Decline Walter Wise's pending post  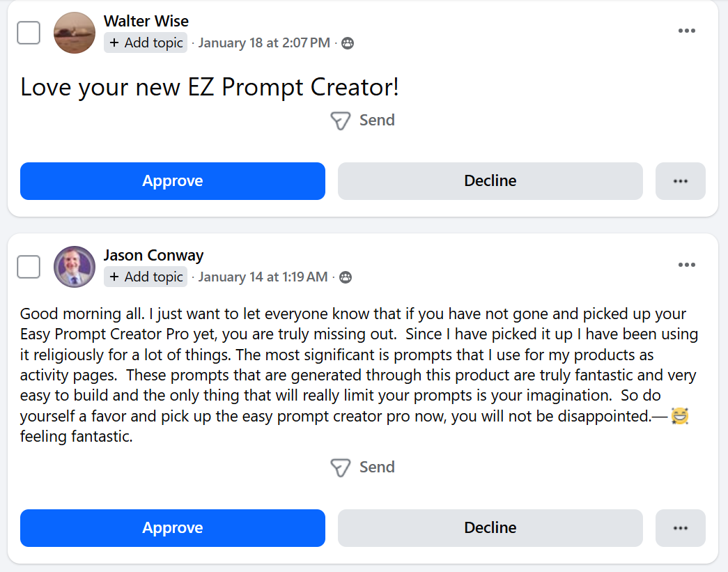coord(490,181)
